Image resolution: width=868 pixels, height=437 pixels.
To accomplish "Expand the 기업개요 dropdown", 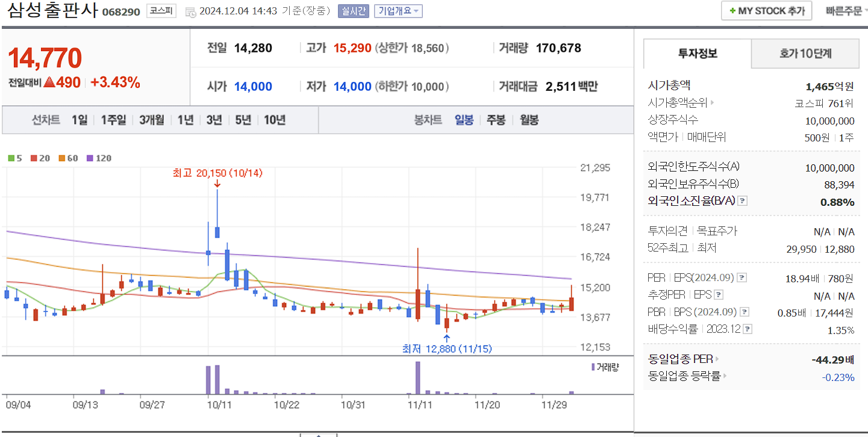I will (398, 12).
